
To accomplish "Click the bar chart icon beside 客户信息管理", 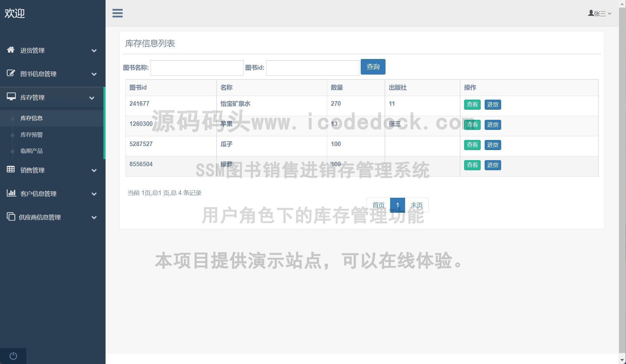I will click(x=11, y=193).
